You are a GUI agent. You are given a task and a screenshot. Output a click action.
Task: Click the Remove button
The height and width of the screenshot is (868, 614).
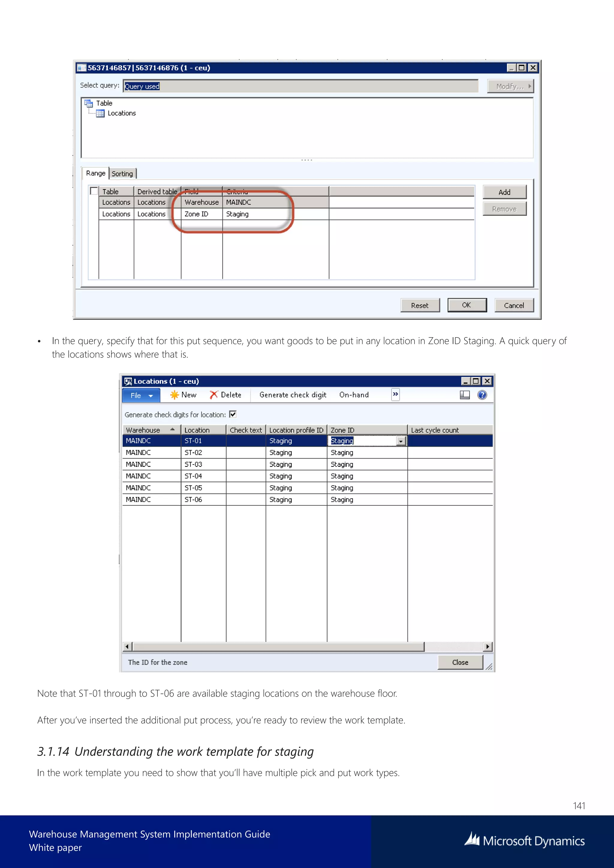point(504,209)
